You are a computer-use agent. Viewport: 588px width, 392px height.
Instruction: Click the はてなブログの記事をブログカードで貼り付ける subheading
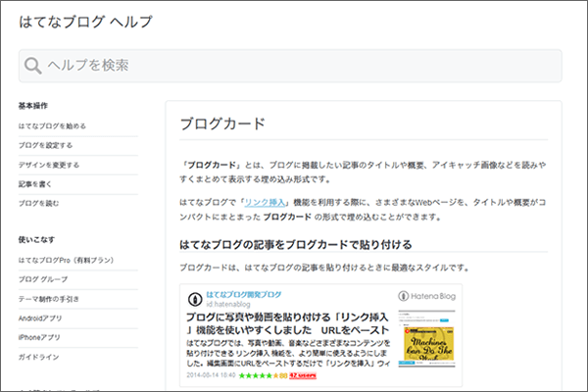(x=296, y=245)
